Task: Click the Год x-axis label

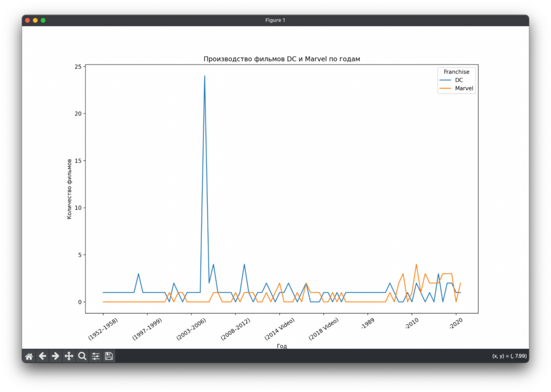Action: click(x=281, y=346)
